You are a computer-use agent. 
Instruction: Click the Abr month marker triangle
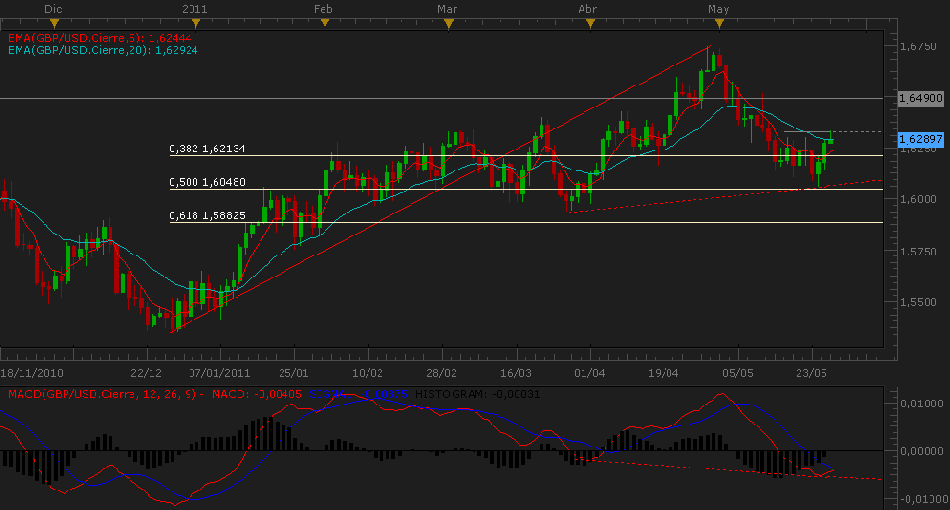tap(591, 22)
